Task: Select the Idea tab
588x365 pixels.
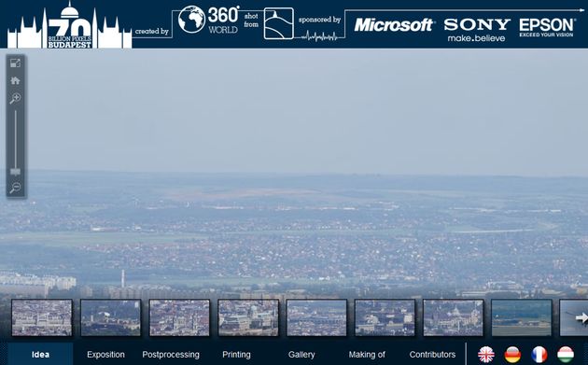Action: (40, 354)
